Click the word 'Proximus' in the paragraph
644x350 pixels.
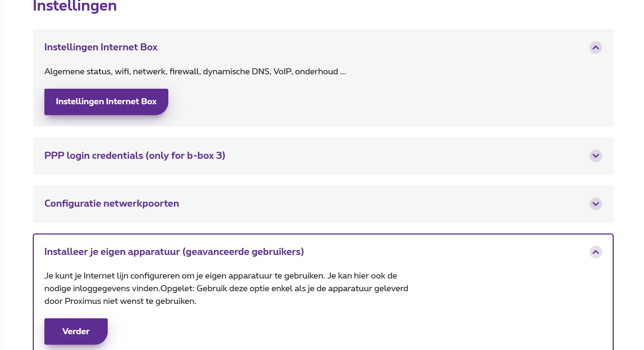click(83, 301)
